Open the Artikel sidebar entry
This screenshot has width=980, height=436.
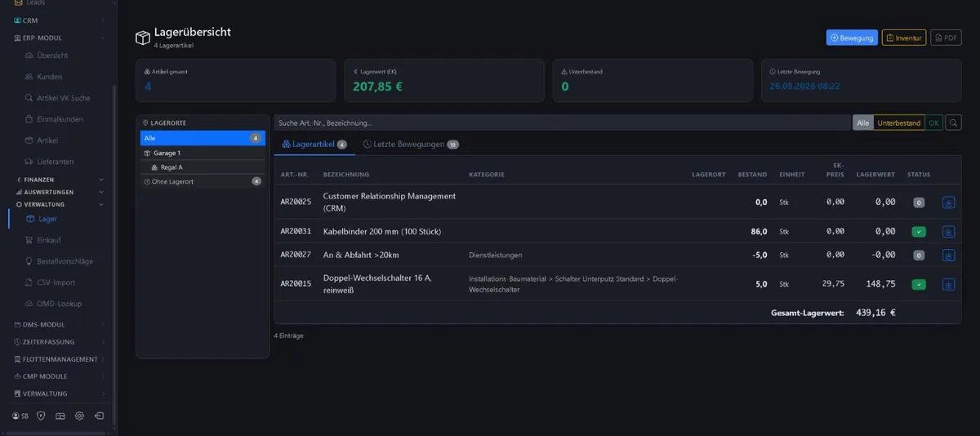click(47, 140)
